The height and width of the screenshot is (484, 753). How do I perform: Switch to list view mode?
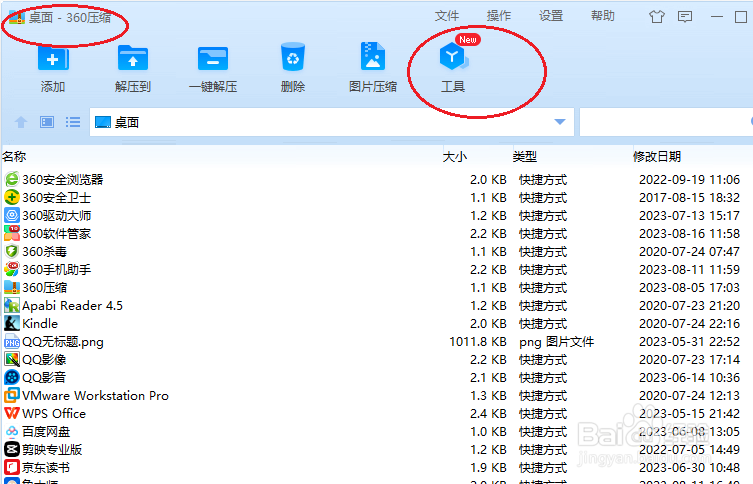tap(73, 122)
